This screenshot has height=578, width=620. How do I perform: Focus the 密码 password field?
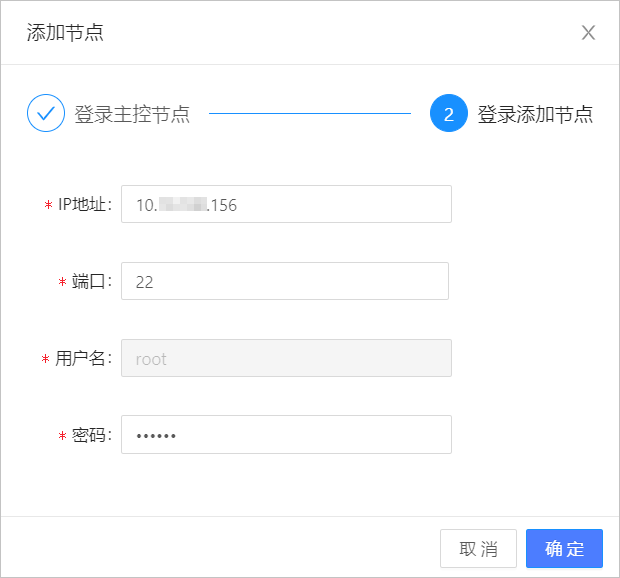(286, 434)
